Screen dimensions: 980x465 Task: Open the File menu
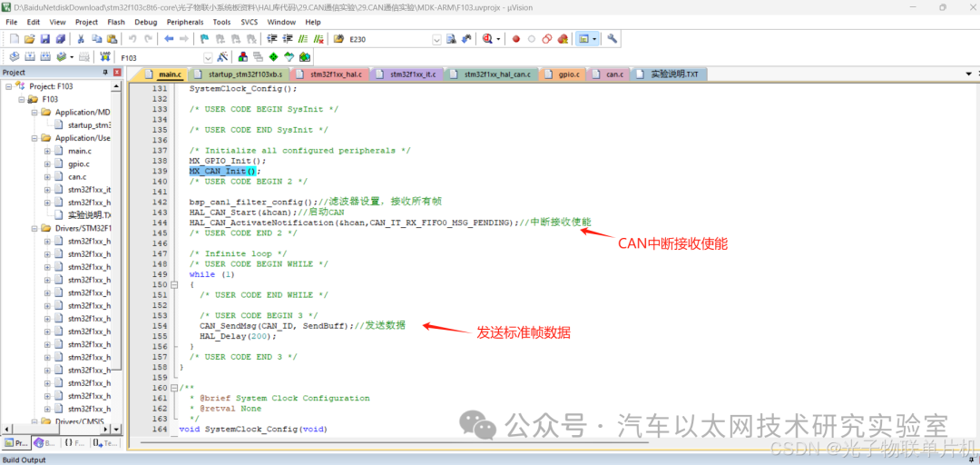11,22
